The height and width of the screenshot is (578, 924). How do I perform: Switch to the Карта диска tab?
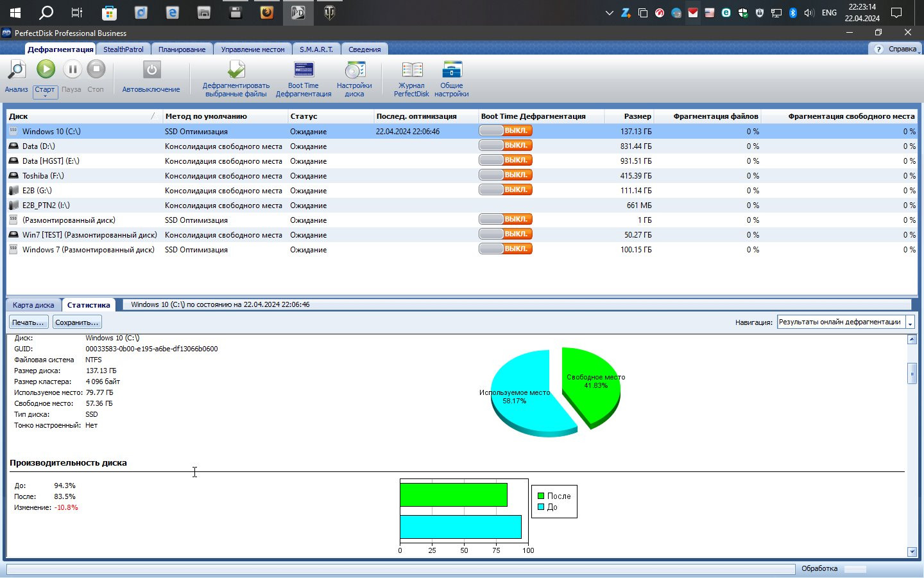(33, 305)
